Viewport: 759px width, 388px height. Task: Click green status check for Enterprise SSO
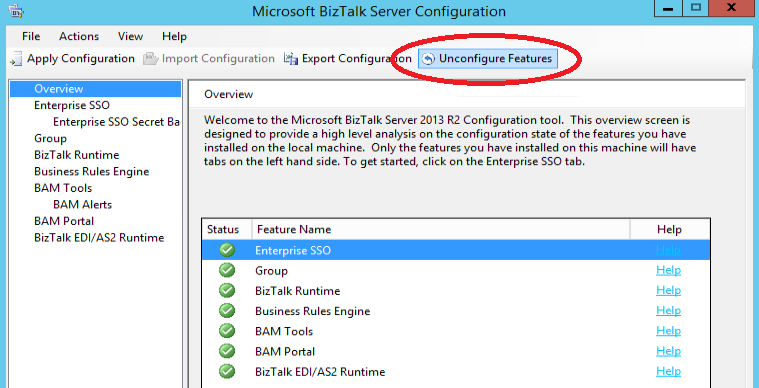pos(227,250)
